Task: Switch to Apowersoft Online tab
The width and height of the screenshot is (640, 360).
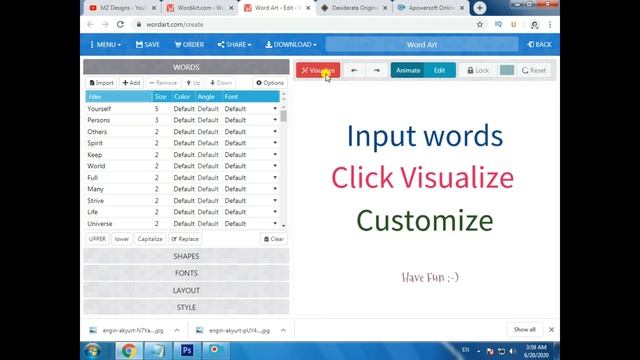Action: click(x=431, y=8)
